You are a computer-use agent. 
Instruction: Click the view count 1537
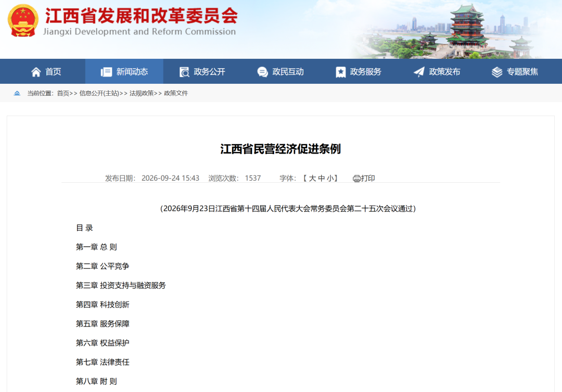click(x=253, y=178)
